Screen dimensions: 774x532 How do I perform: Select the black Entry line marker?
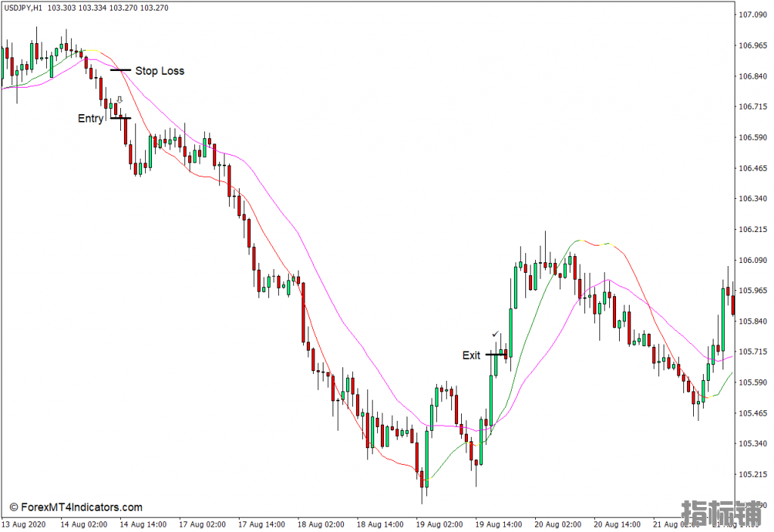click(121, 118)
